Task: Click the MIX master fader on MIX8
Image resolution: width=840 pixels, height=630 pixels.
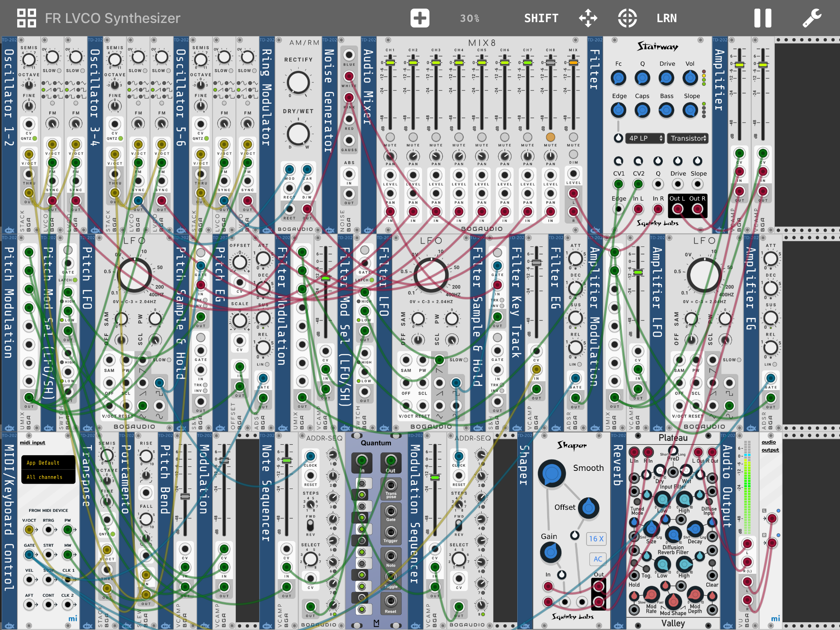Action: click(573, 63)
